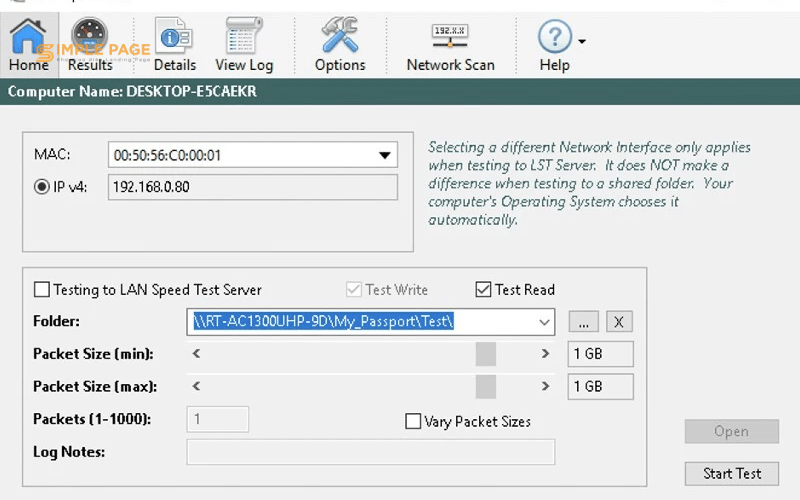This screenshot has height=500, width=800.
Task: Increase Packet Size (max) with right arrow
Action: (x=545, y=386)
